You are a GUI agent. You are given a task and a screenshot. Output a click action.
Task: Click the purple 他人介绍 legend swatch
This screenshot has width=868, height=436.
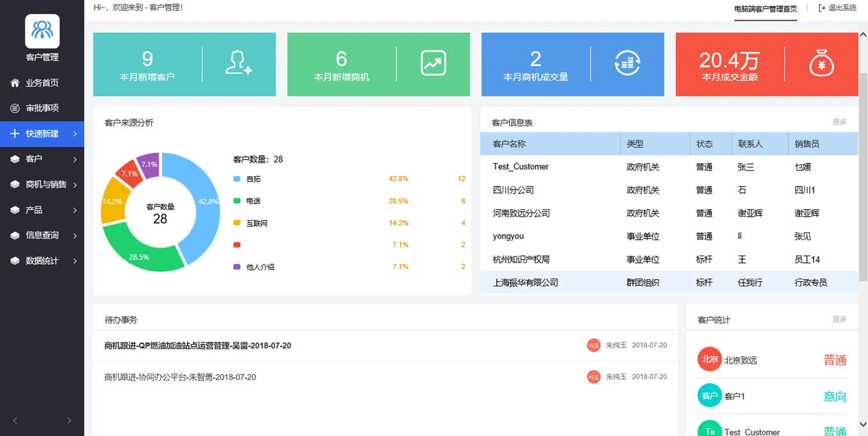pyautogui.click(x=237, y=267)
